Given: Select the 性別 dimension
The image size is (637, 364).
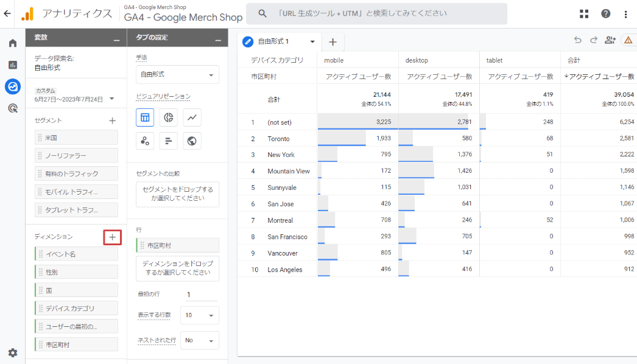Looking at the screenshot, I should point(76,271).
